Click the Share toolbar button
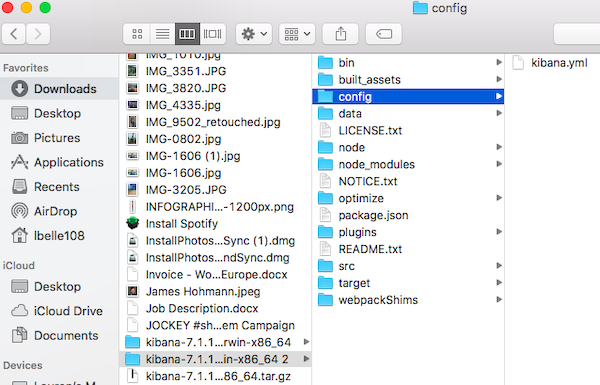 tap(341, 34)
